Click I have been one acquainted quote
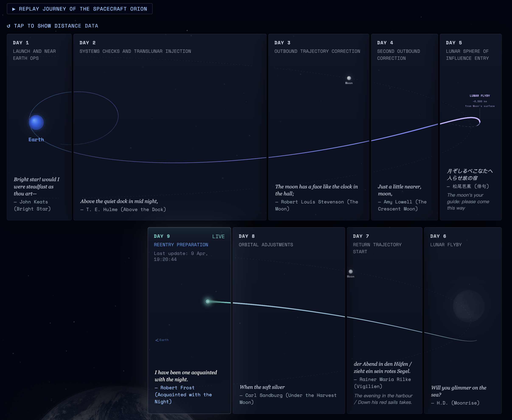The image size is (512, 420). point(186,376)
